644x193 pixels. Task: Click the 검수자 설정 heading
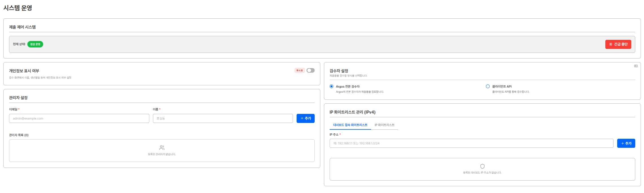pos(339,71)
